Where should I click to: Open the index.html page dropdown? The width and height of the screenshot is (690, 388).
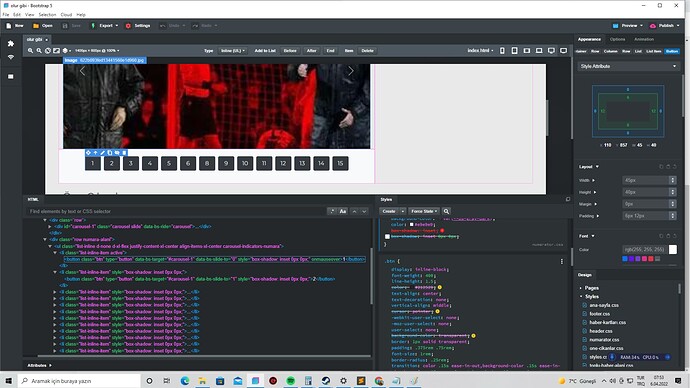[480, 51]
